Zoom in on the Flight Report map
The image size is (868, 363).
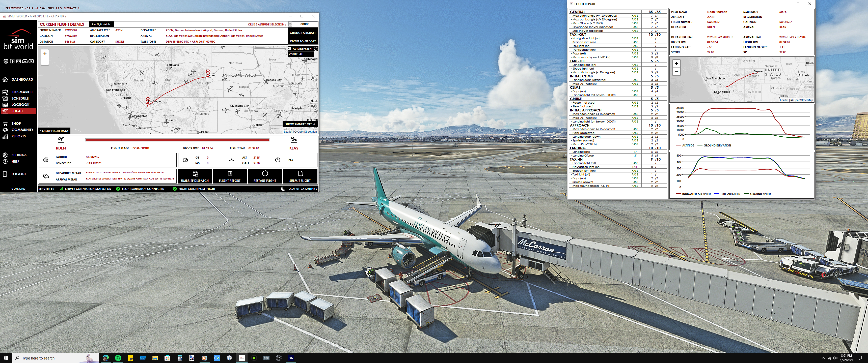pos(676,63)
